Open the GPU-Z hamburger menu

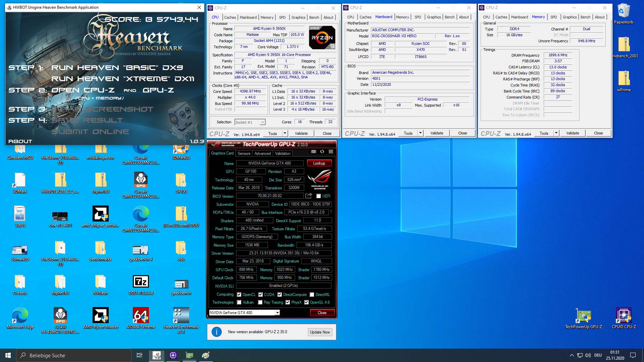331,152
